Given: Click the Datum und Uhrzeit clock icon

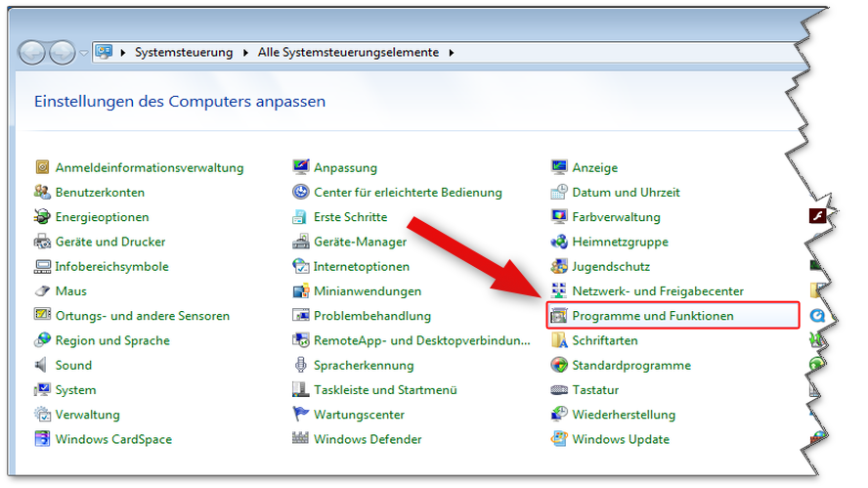Looking at the screenshot, I should tap(559, 193).
